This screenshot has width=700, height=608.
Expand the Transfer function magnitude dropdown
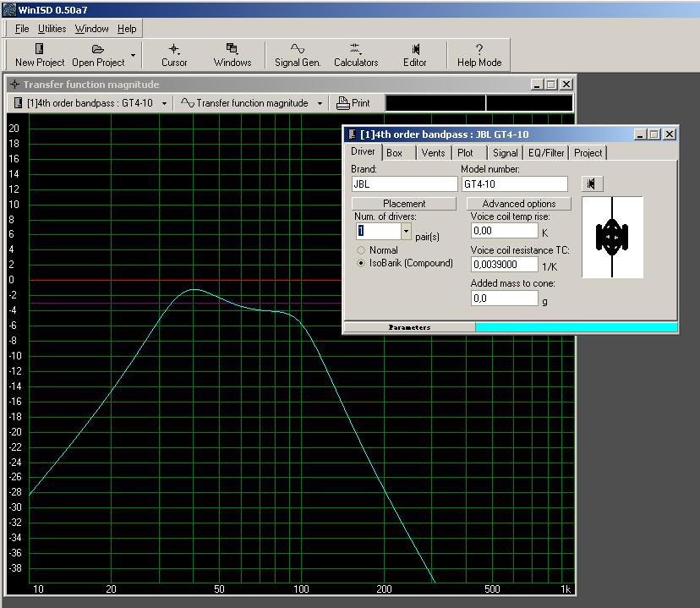coord(320,103)
